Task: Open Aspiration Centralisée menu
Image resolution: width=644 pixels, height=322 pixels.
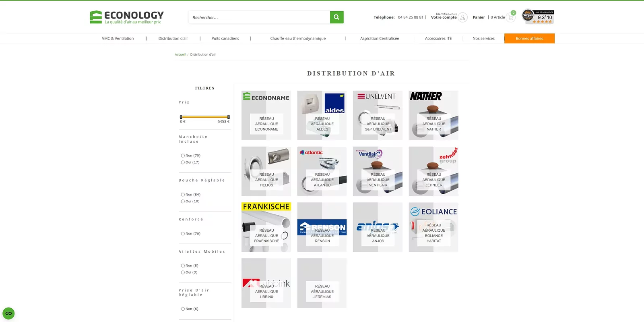Action: [380, 39]
